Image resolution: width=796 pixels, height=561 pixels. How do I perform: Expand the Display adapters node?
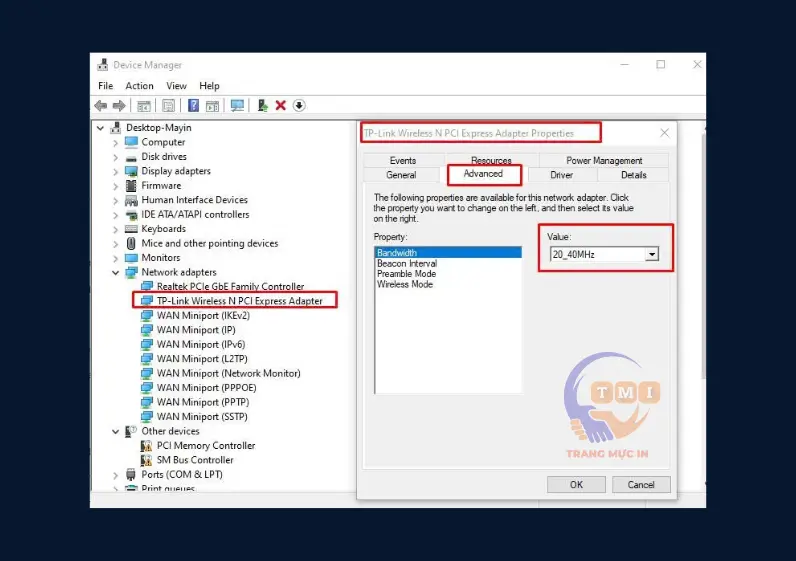pos(116,172)
